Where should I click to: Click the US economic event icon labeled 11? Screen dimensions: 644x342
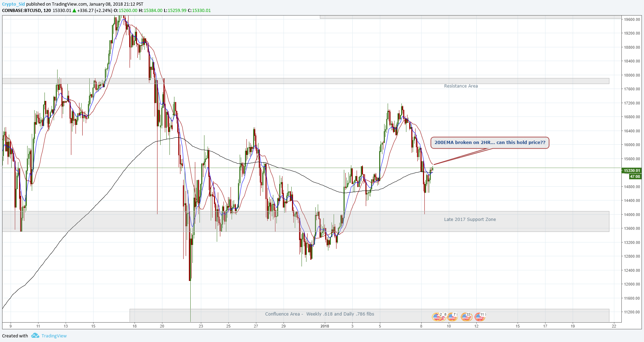(x=480, y=317)
